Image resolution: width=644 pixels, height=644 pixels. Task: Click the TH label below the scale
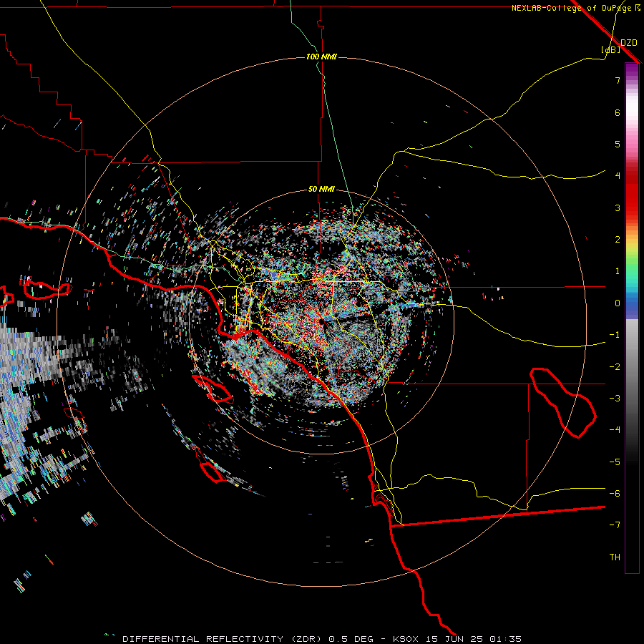[615, 557]
